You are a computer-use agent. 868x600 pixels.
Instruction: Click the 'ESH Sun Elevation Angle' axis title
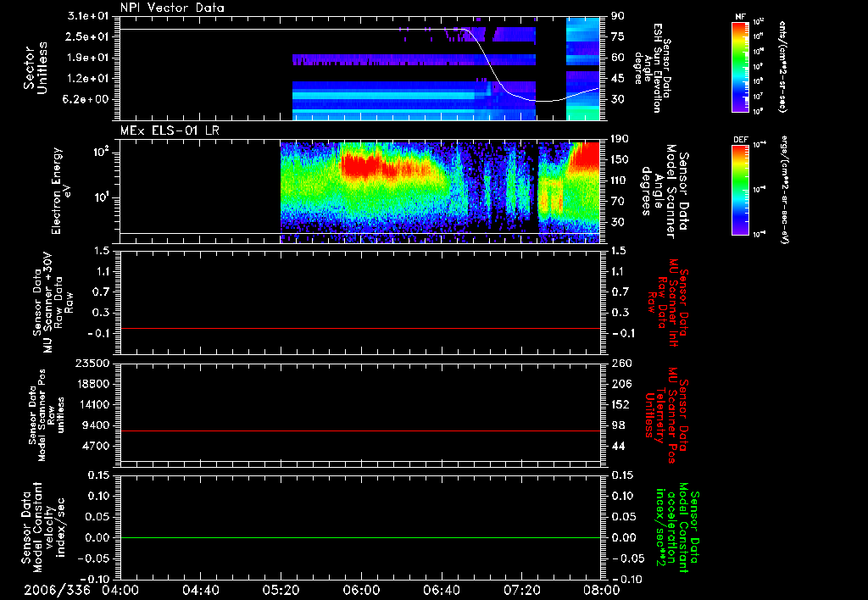click(653, 68)
